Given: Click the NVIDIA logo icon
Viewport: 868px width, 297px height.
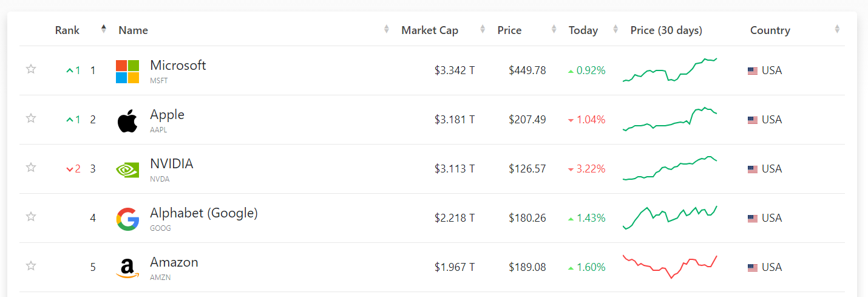Looking at the screenshot, I should [127, 170].
